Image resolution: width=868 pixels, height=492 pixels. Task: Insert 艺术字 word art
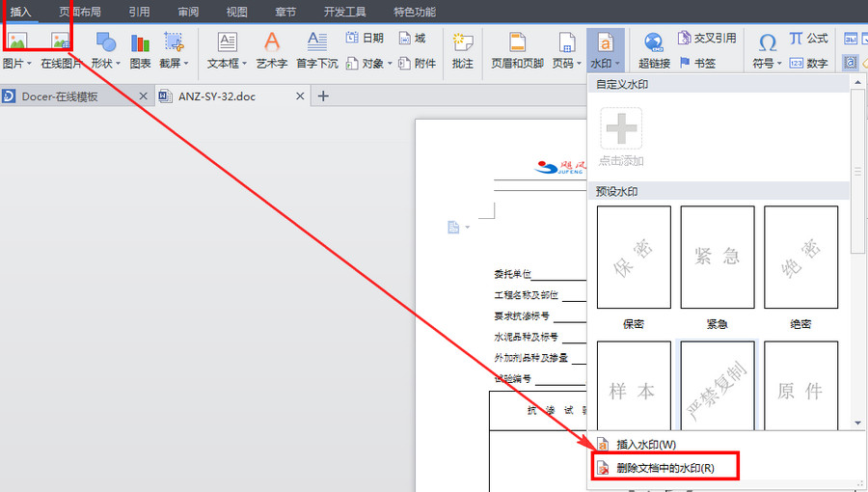pyautogui.click(x=272, y=50)
